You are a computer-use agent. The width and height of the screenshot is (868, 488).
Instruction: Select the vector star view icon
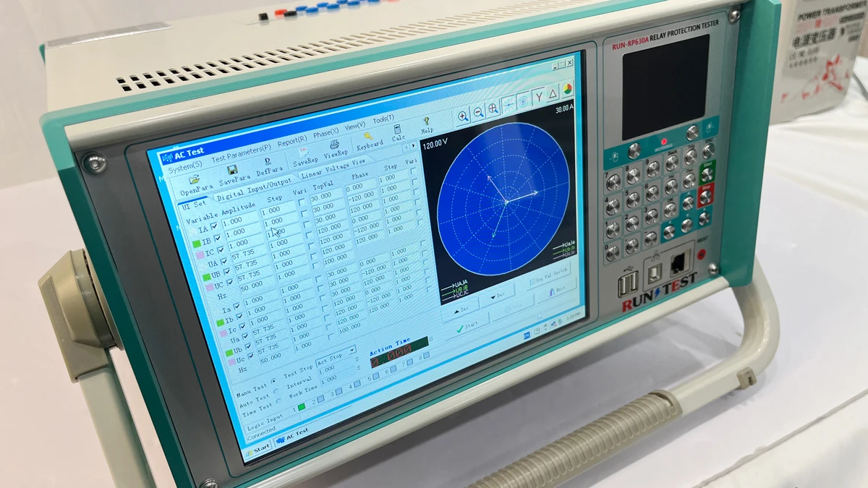(509, 105)
